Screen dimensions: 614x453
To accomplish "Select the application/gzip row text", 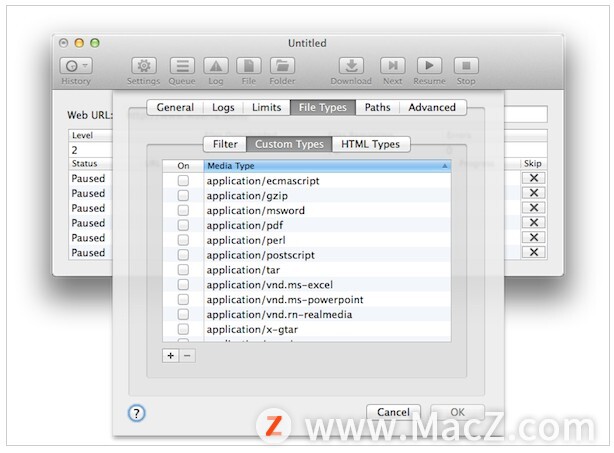I will [247, 196].
